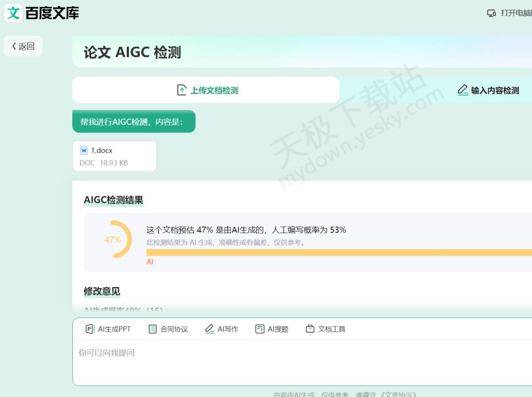Click the Word file icon for 1.docx
This screenshot has width=532, height=397.
(x=84, y=150)
